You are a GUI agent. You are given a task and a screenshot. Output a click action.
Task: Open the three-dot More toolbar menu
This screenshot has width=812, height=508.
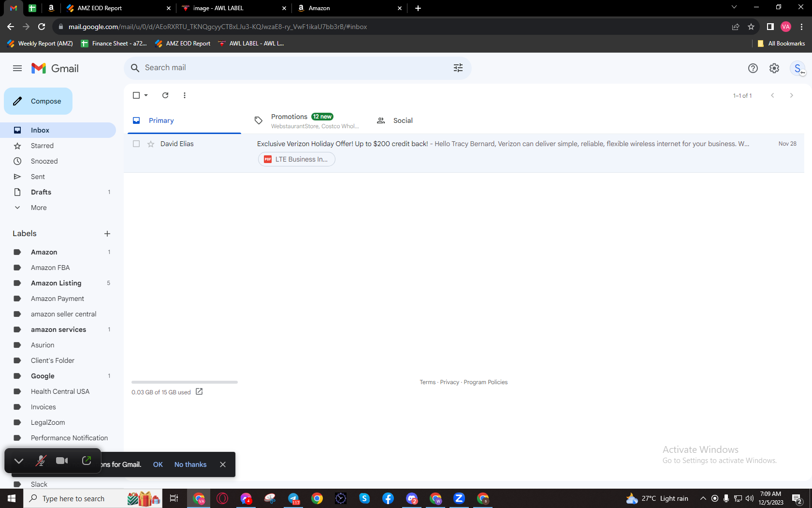click(x=185, y=95)
